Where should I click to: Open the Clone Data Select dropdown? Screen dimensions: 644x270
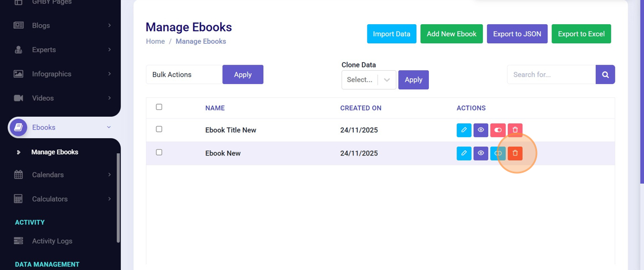pos(369,80)
